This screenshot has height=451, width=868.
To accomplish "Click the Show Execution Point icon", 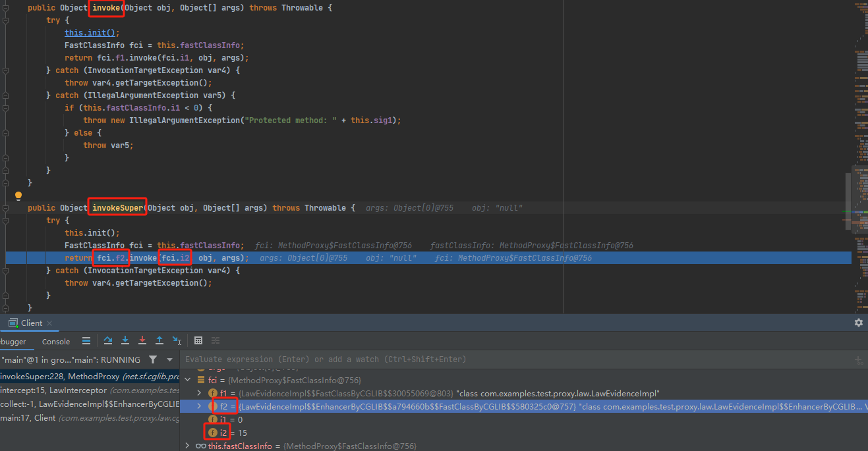I will 86,340.
